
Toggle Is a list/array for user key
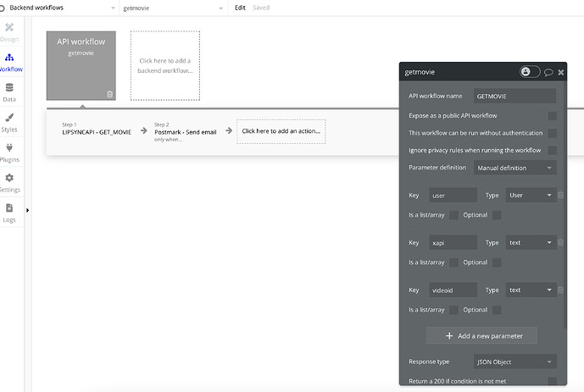(453, 215)
